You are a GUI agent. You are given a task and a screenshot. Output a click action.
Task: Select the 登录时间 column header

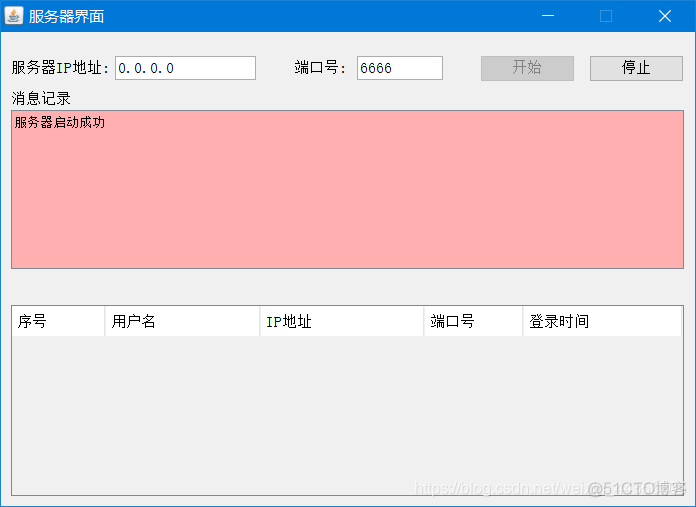tap(602, 321)
